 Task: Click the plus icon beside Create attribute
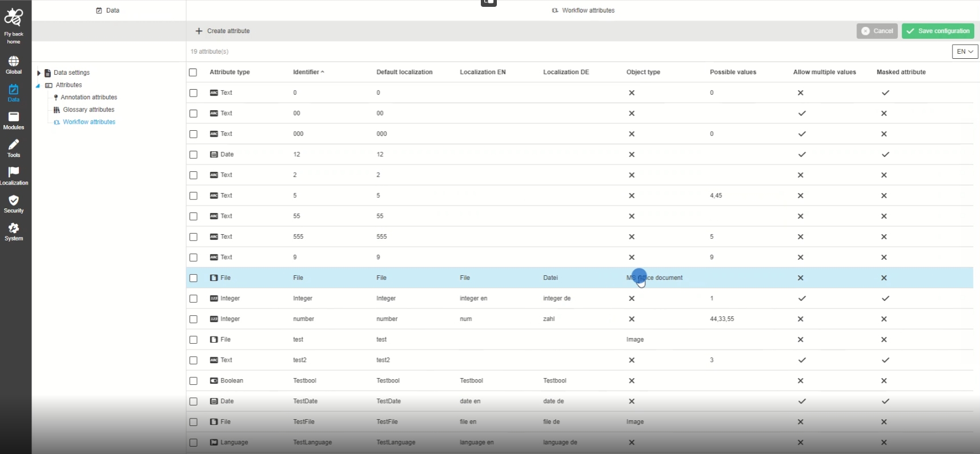coord(199,31)
